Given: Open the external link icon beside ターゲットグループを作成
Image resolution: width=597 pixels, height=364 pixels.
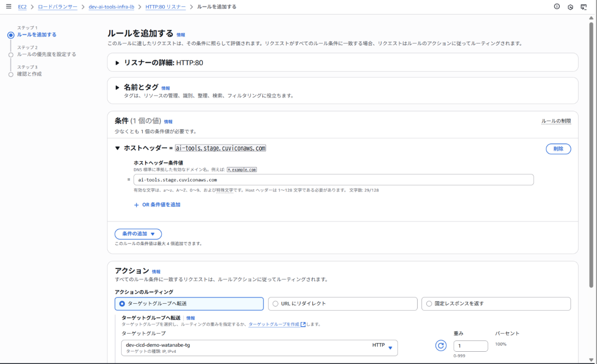Looking at the screenshot, I should click(302, 324).
